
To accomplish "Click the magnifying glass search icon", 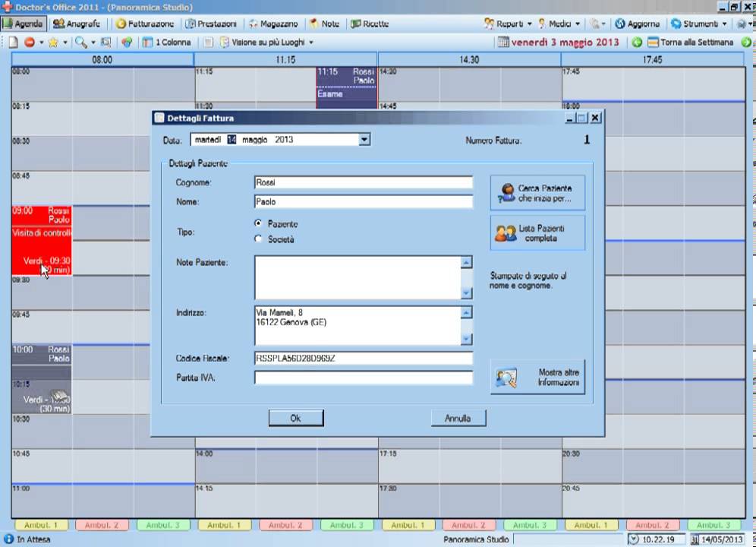I will tap(81, 43).
